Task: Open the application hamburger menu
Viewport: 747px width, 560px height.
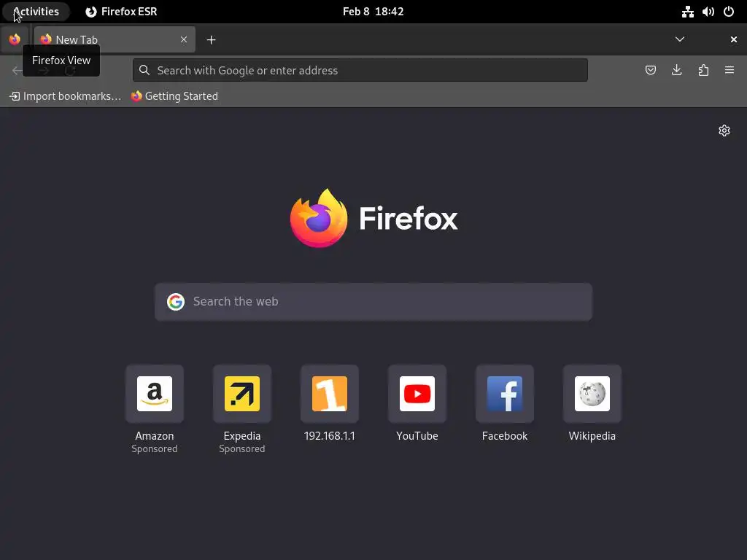Action: coord(729,71)
